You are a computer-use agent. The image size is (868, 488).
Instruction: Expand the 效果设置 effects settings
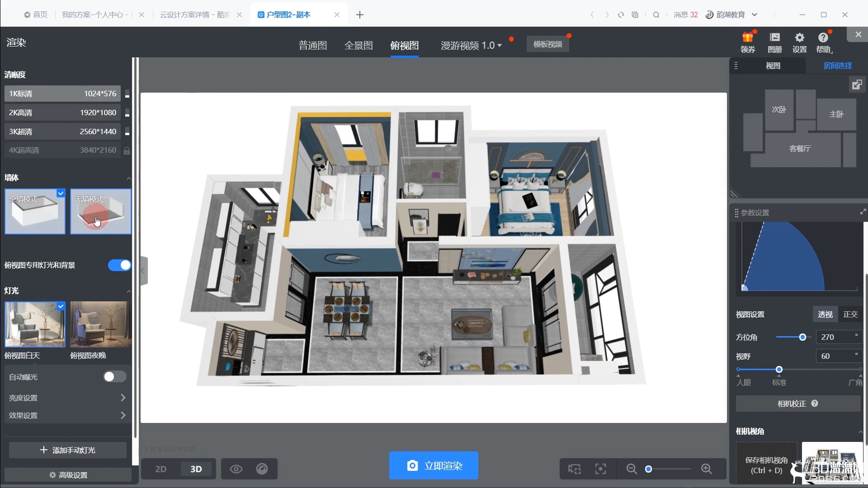tap(67, 415)
